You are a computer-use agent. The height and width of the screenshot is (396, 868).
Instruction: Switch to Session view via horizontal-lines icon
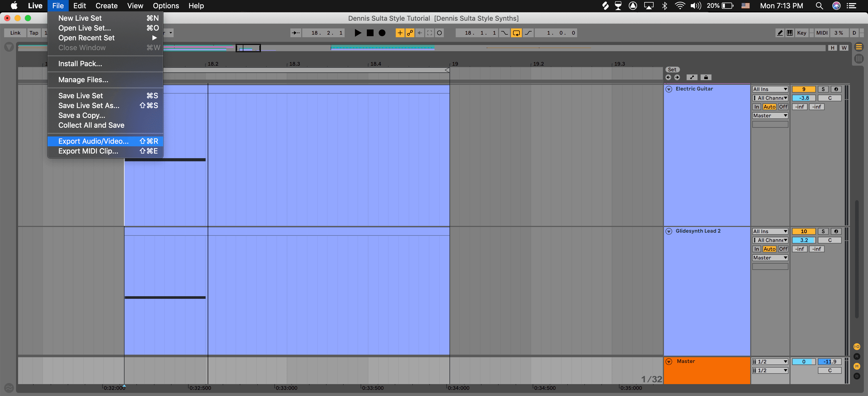(x=858, y=47)
